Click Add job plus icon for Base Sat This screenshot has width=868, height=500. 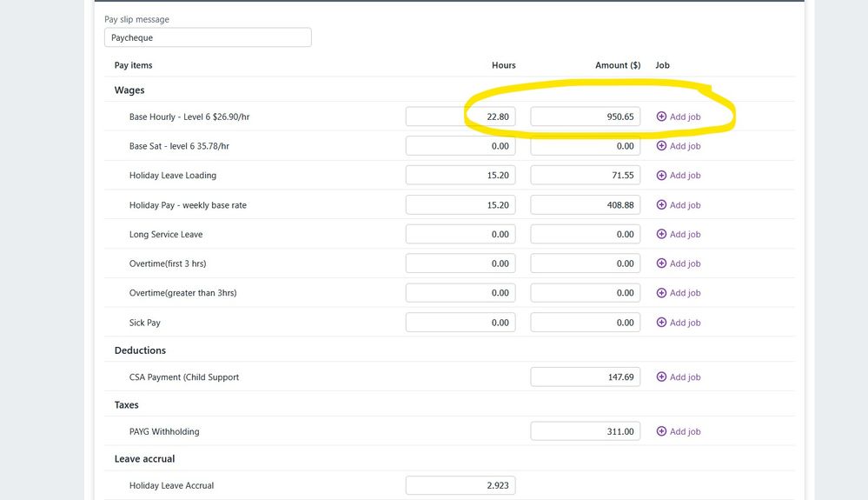tap(661, 146)
